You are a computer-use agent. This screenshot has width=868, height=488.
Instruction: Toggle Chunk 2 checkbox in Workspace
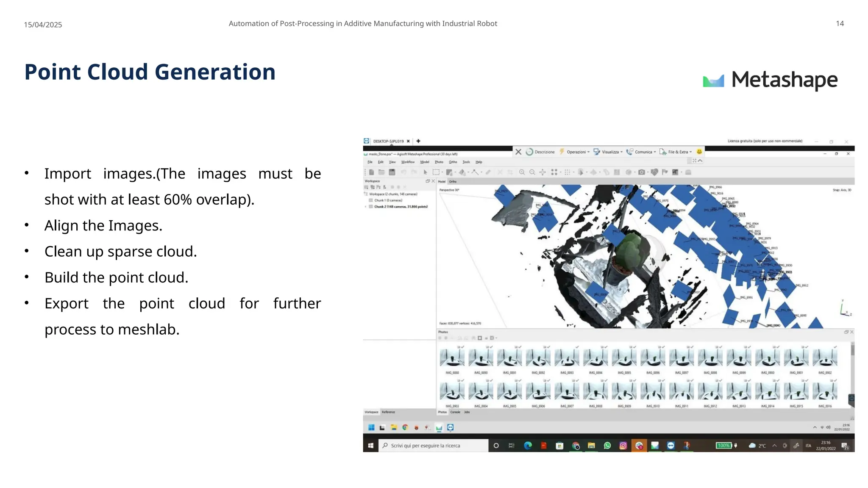[x=371, y=207]
